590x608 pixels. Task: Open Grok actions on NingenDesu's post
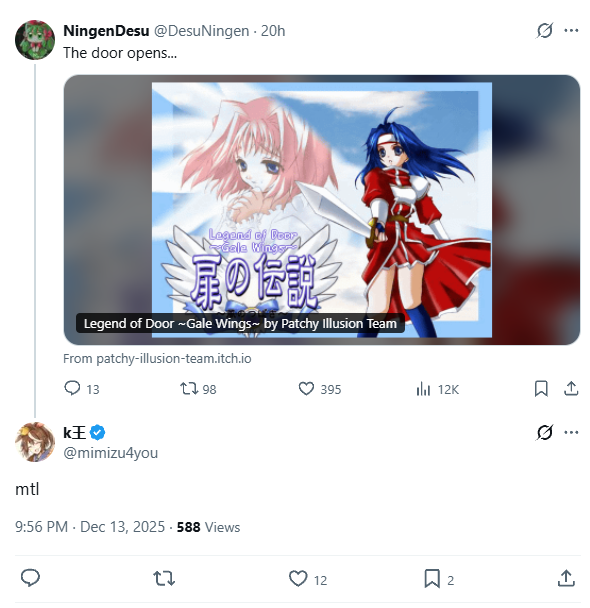tap(544, 31)
